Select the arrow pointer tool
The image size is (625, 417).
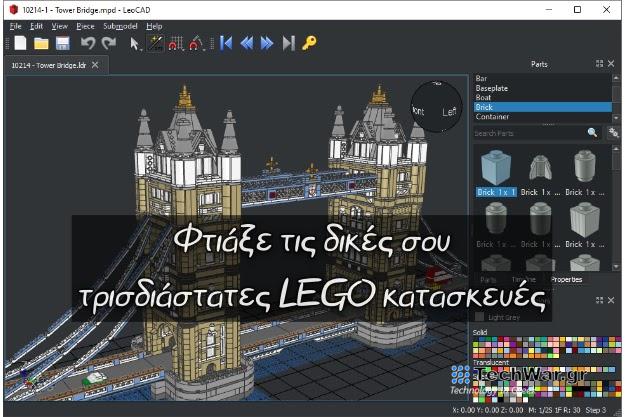click(136, 43)
